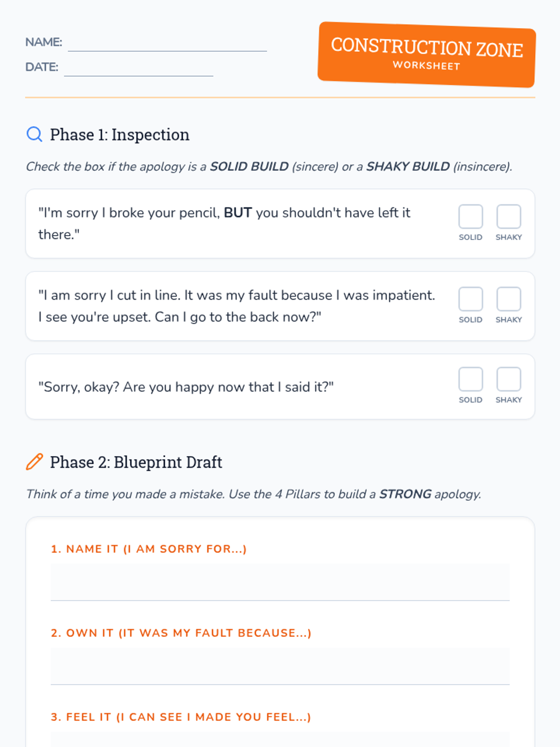The height and width of the screenshot is (747, 560).
Task: Click the 'I cut in line' apology text
Action: [x=236, y=306]
